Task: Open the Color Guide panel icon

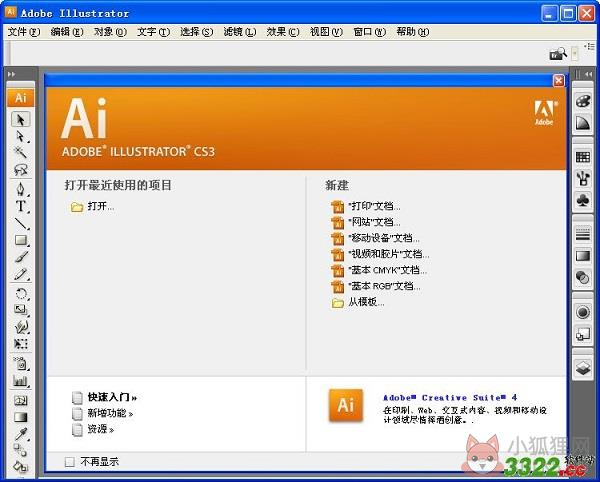Action: coord(583,123)
